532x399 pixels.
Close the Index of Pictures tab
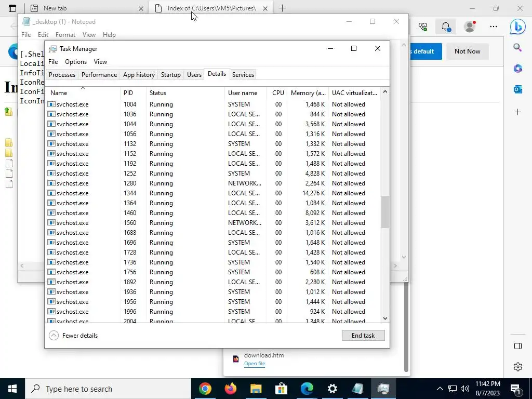tap(265, 8)
